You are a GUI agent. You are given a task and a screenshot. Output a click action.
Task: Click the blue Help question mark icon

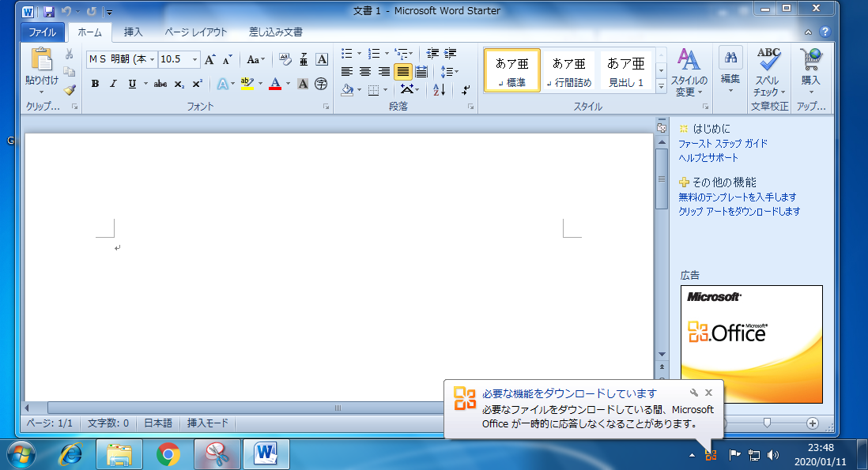coord(825,32)
